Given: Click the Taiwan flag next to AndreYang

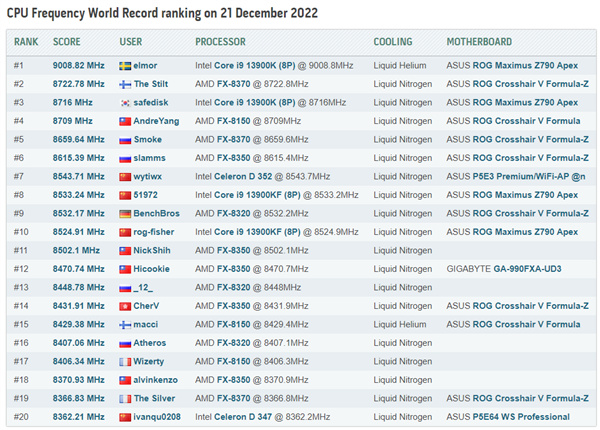Looking at the screenshot, I should (x=125, y=122).
